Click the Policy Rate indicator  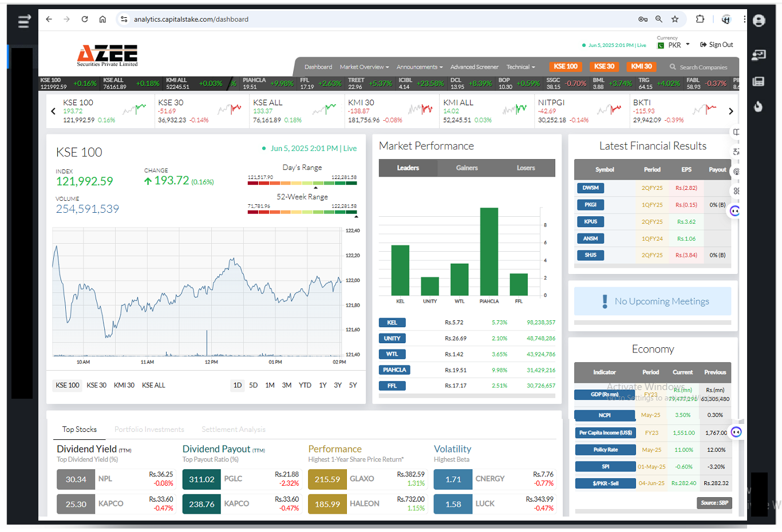[x=605, y=450]
